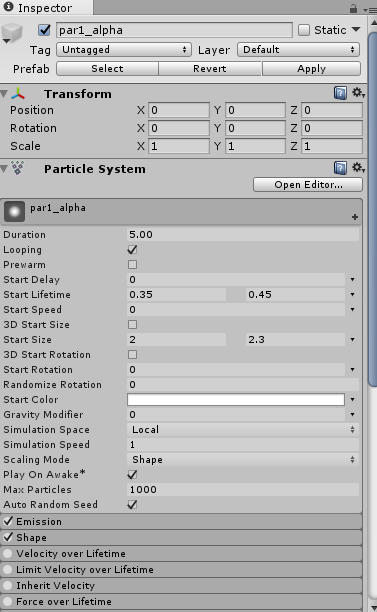377x612 pixels.
Task: Select the Inspector tab
Action: tap(46, 7)
